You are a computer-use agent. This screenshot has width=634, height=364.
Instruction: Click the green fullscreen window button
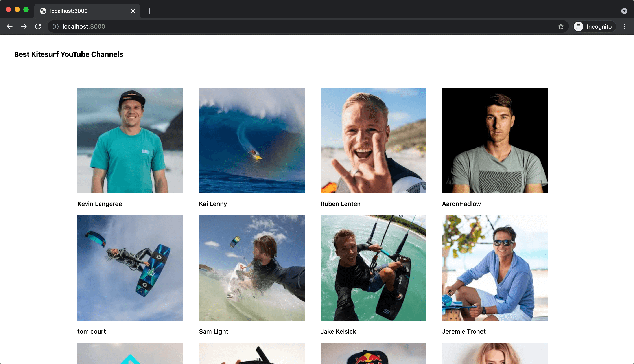pyautogui.click(x=26, y=10)
